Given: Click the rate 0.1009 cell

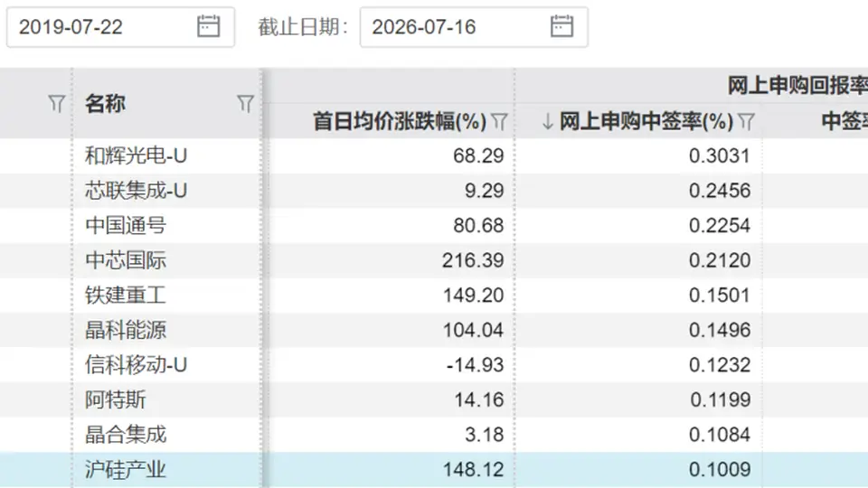Looking at the screenshot, I should tap(720, 469).
